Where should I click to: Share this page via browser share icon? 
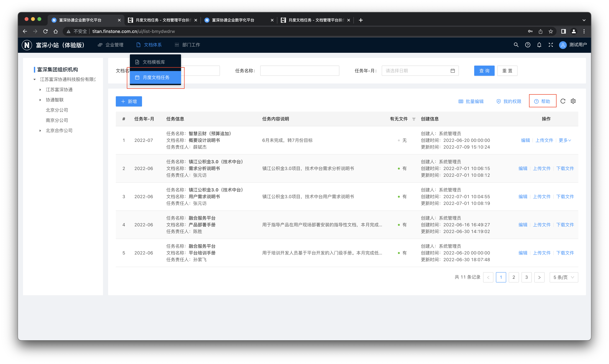pos(540,31)
